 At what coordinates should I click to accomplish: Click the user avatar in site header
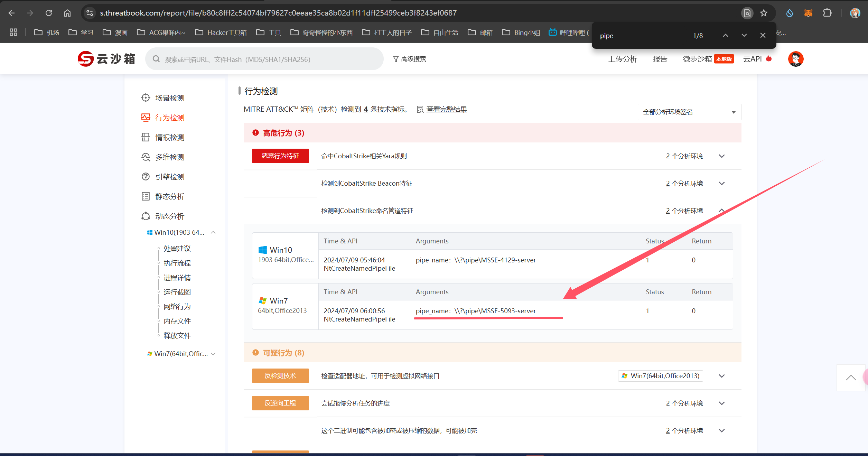[x=795, y=59]
